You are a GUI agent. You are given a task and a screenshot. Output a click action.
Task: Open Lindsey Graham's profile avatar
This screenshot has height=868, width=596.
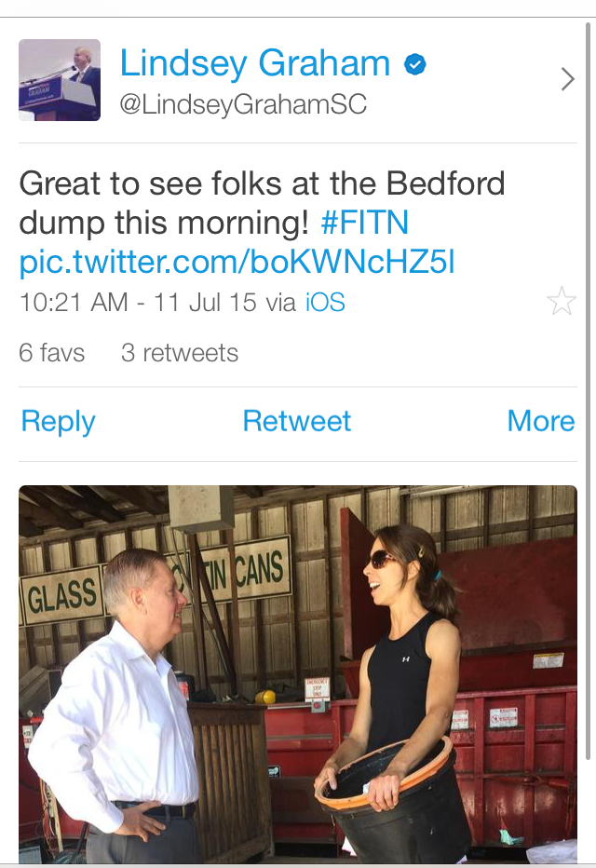click(x=60, y=80)
